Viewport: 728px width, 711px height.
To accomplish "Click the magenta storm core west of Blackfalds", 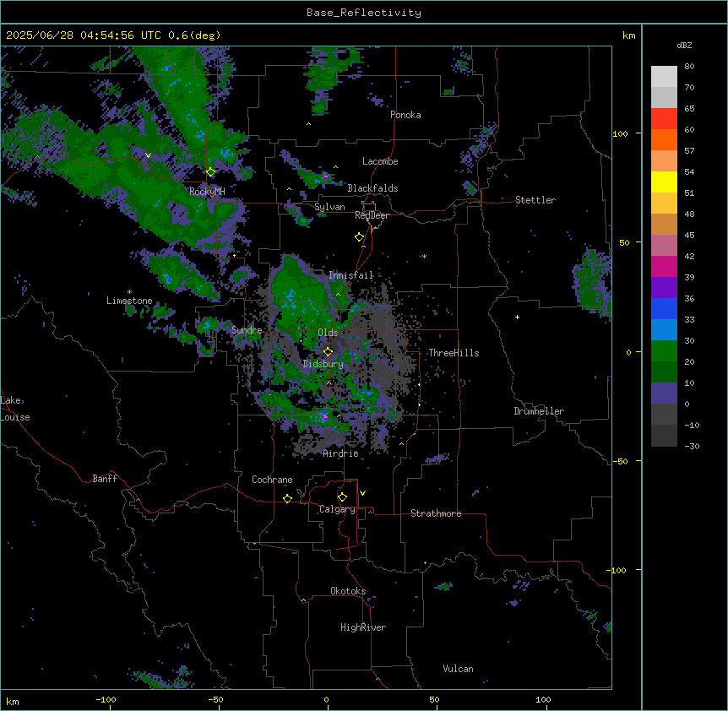I will click(x=325, y=176).
